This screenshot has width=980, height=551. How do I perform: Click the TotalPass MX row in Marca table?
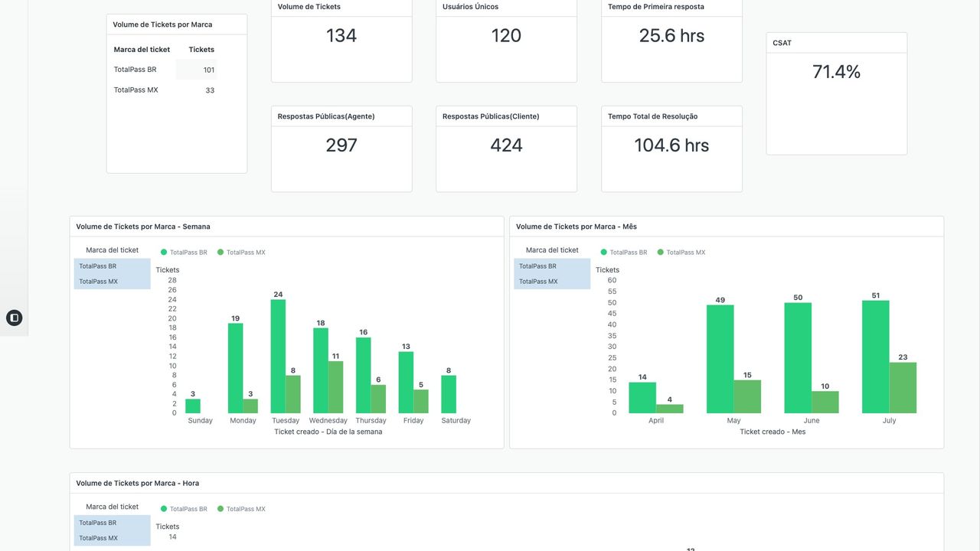tap(165, 90)
